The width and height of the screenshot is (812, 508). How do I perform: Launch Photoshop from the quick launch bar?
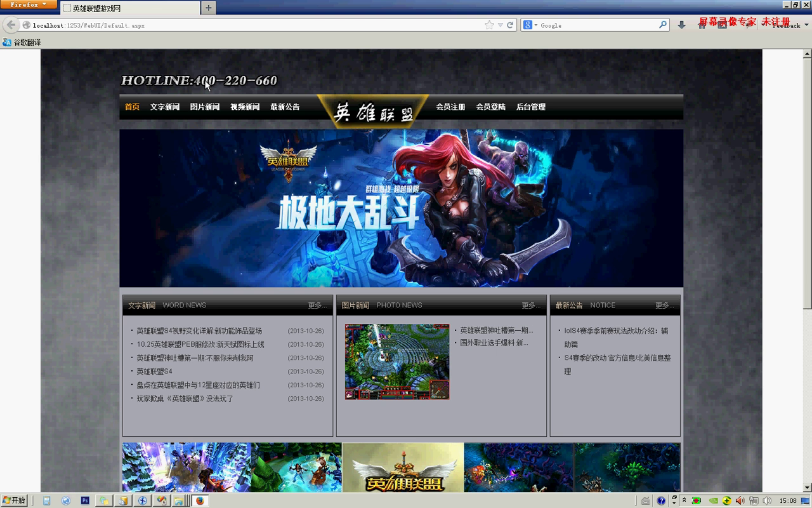(x=85, y=500)
